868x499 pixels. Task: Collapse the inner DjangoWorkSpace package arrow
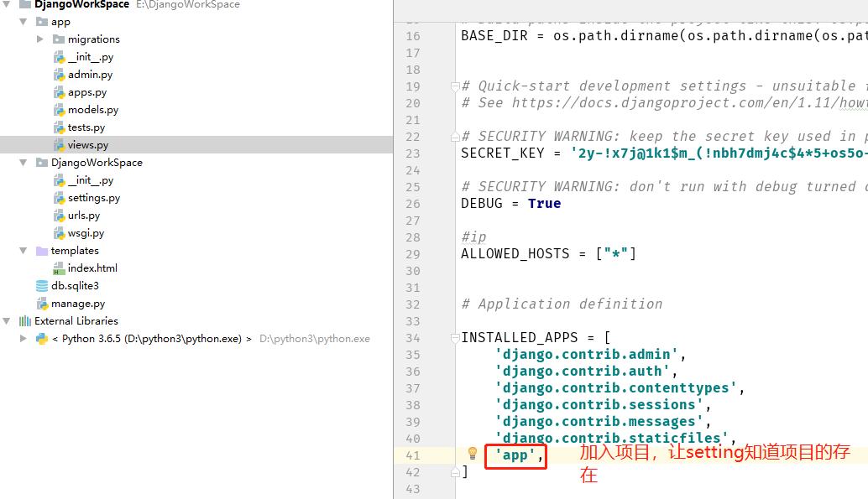pyautogui.click(x=24, y=163)
